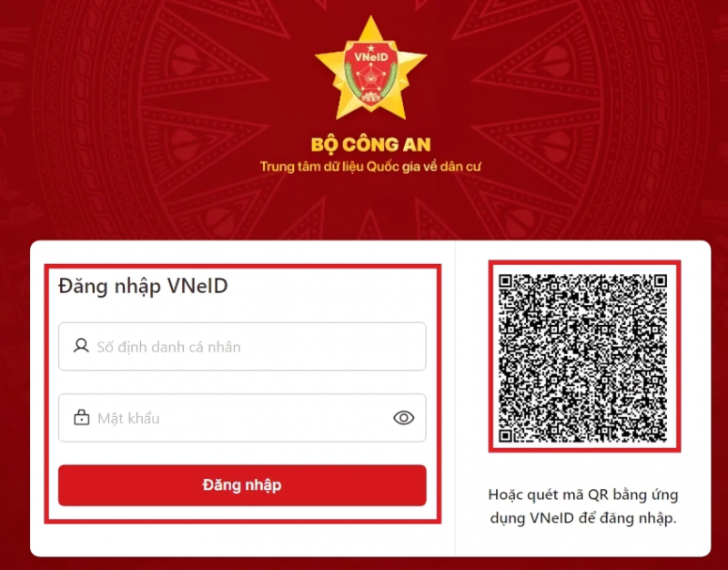Click the red Đăng nhập button
This screenshot has width=728, height=570.
pos(242,485)
